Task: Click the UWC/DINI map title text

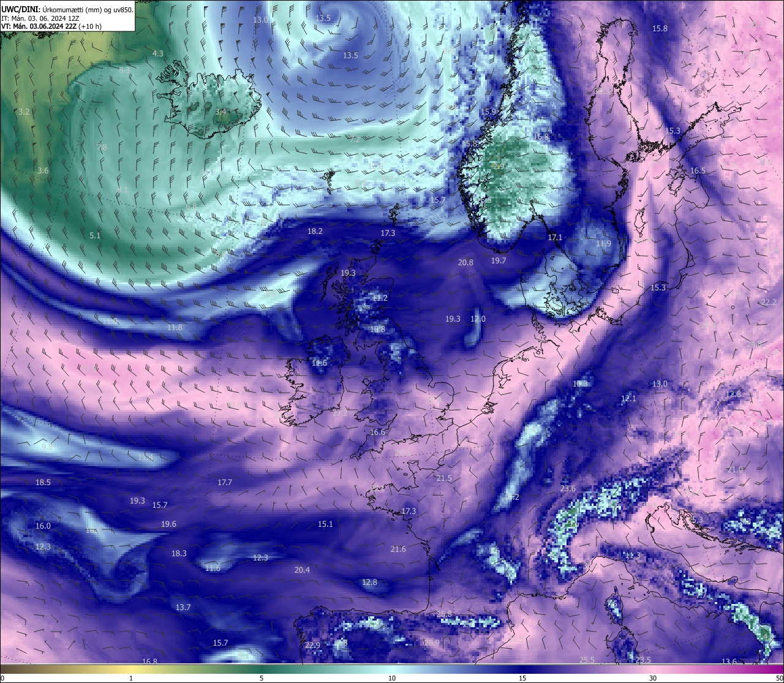Action: [x=67, y=9]
